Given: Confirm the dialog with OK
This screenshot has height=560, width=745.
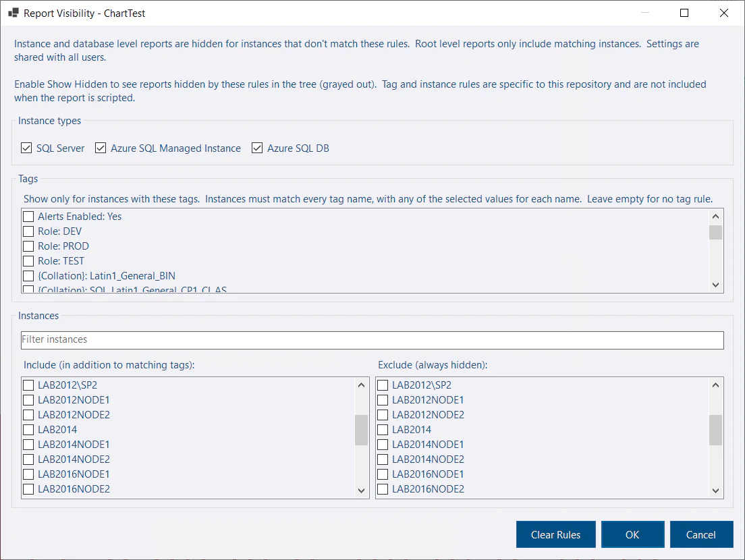Looking at the screenshot, I should pyautogui.click(x=632, y=535).
